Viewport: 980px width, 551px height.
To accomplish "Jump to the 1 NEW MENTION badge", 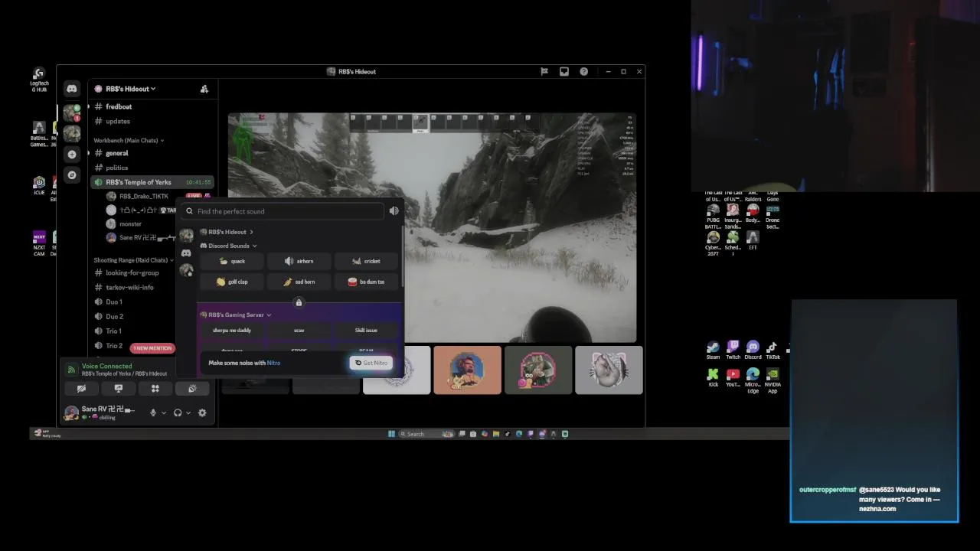I will point(152,348).
